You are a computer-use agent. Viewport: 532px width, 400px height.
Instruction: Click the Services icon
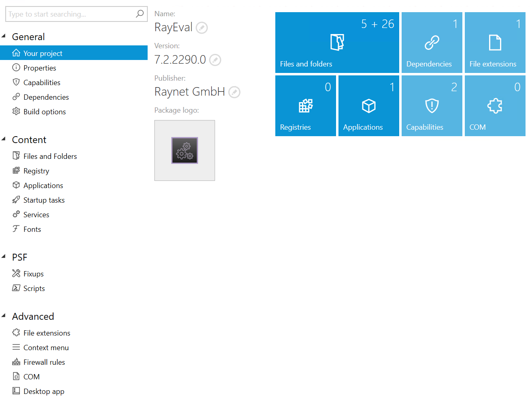tap(16, 214)
